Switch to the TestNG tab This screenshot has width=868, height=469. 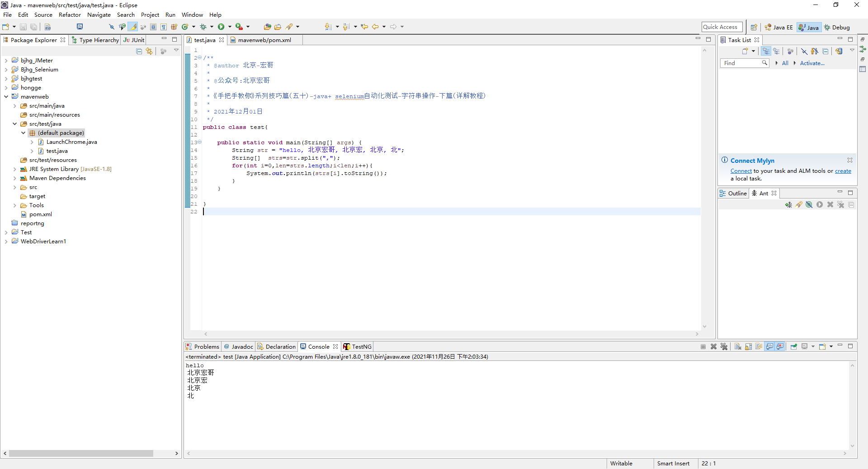(x=357, y=346)
